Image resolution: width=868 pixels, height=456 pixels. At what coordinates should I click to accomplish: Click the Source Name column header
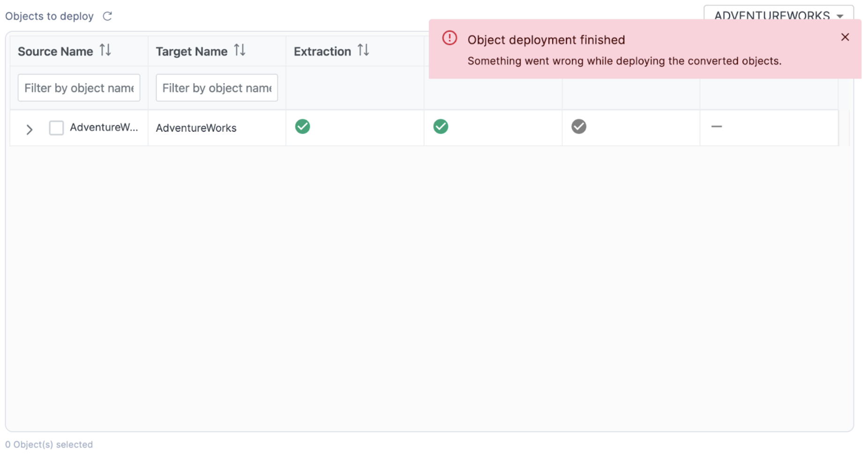point(55,51)
